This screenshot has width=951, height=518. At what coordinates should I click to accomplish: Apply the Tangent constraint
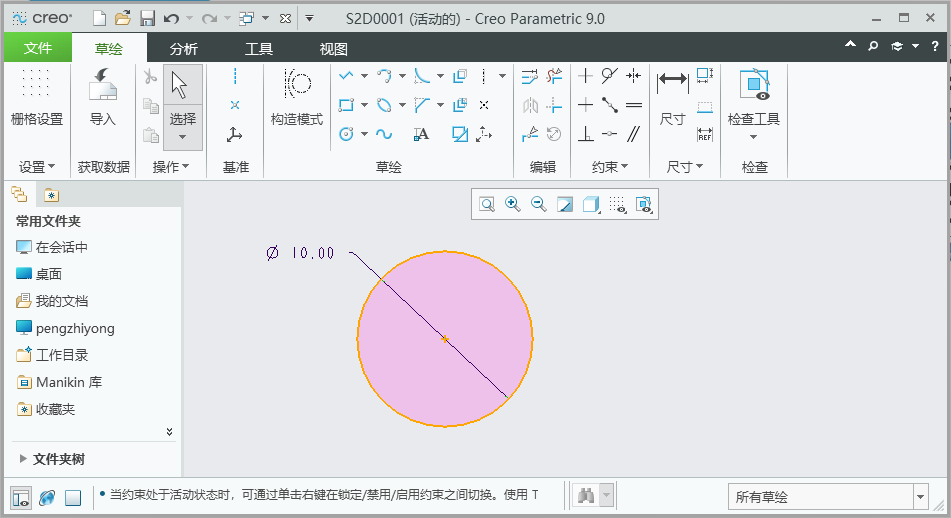[610, 76]
